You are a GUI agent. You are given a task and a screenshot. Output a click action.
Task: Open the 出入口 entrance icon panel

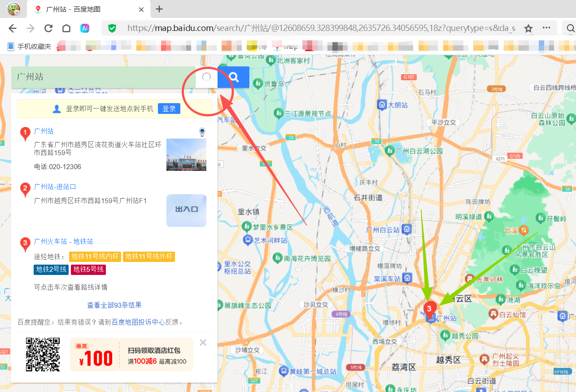(x=186, y=210)
